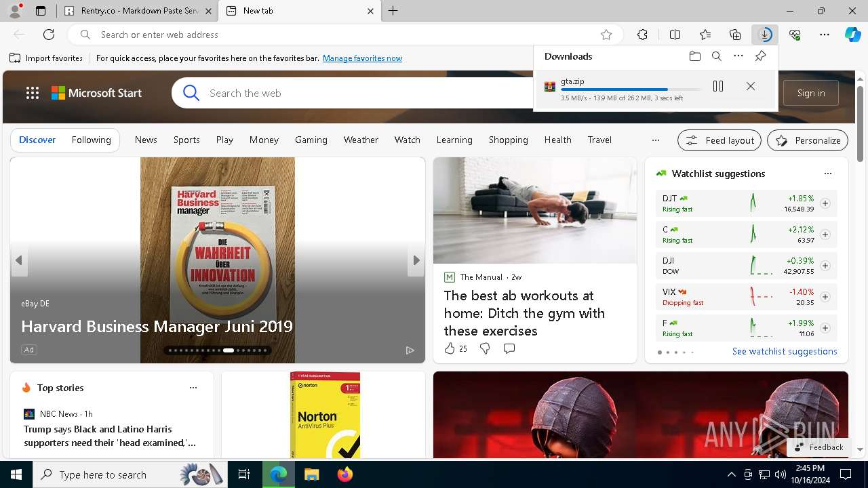
Task: Click See watchlist suggestions link
Action: [785, 351]
